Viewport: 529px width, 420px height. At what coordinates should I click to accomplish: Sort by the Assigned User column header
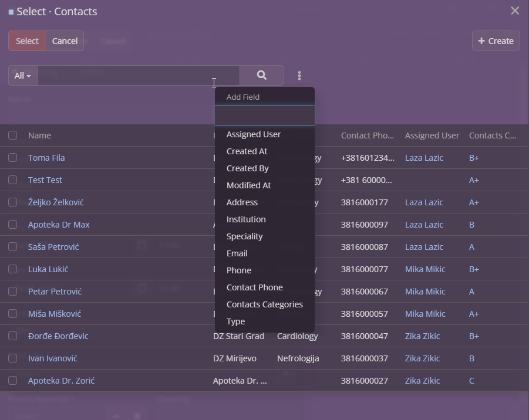click(x=432, y=136)
